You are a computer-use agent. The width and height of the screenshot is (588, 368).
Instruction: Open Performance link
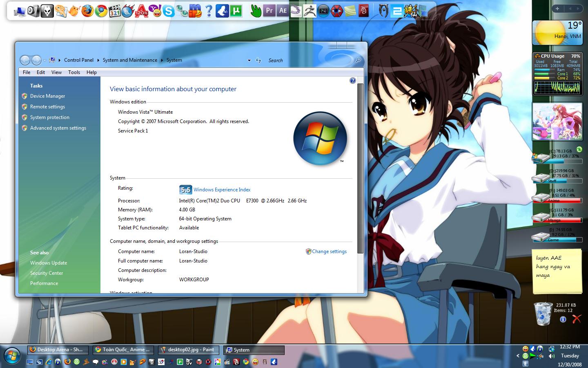point(44,283)
